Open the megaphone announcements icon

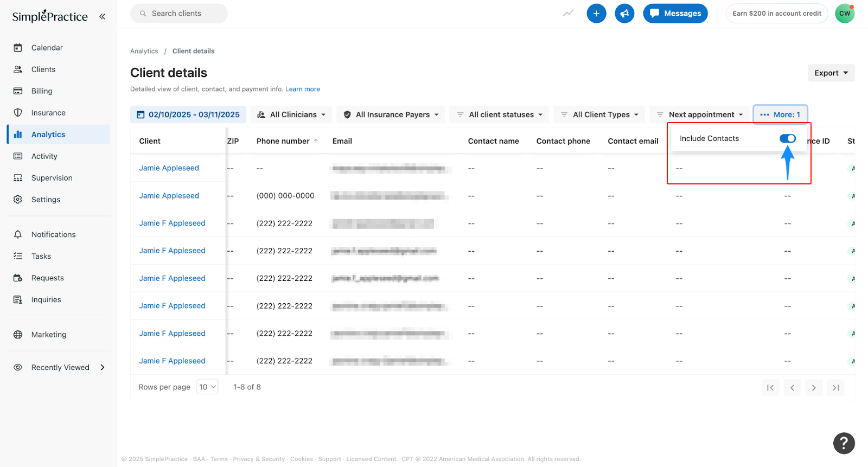click(624, 14)
